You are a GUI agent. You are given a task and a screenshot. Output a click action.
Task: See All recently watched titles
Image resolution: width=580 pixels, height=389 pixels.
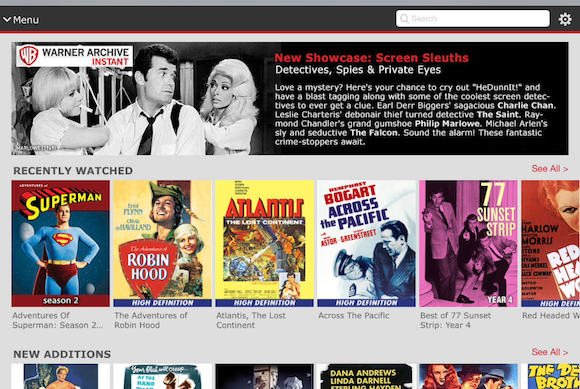[549, 169]
